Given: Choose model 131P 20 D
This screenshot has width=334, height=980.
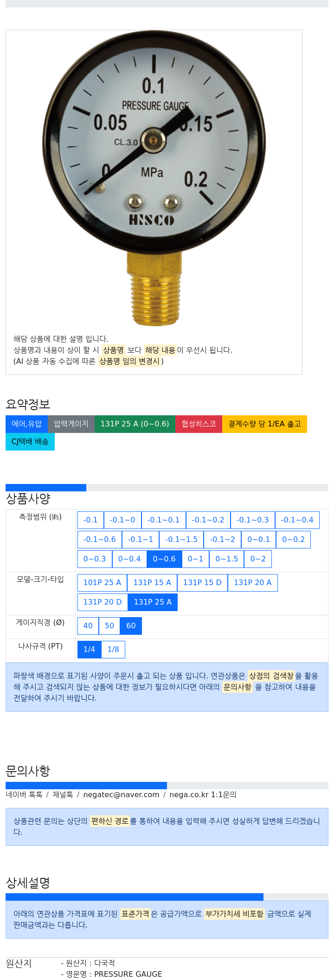Looking at the screenshot, I should [103, 602].
